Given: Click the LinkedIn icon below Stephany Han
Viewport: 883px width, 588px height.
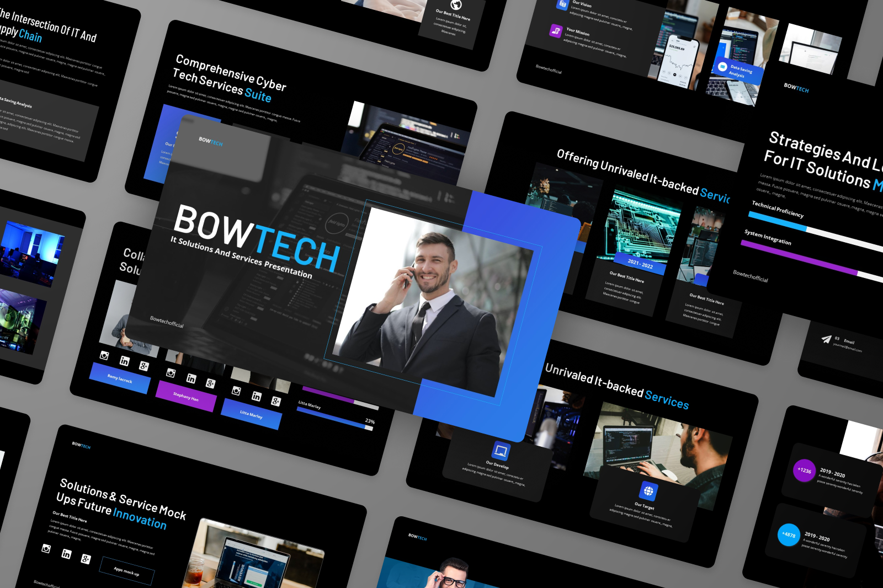Looking at the screenshot, I should point(190,378).
